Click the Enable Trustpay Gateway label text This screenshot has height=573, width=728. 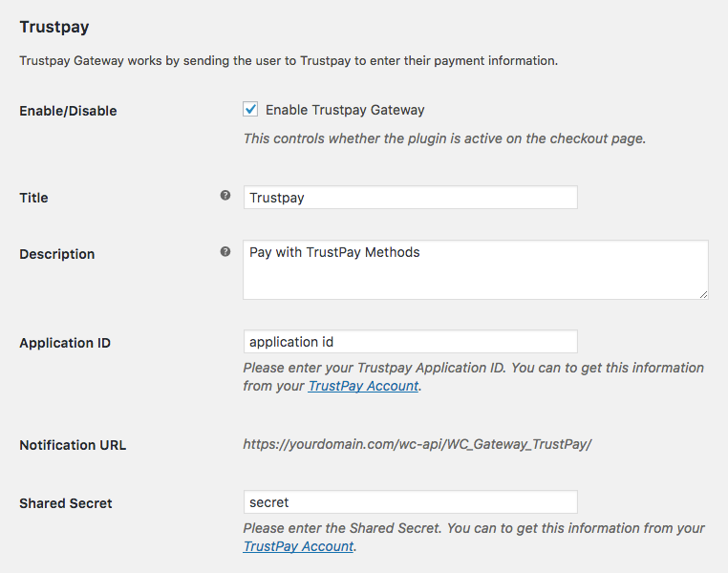345,110
